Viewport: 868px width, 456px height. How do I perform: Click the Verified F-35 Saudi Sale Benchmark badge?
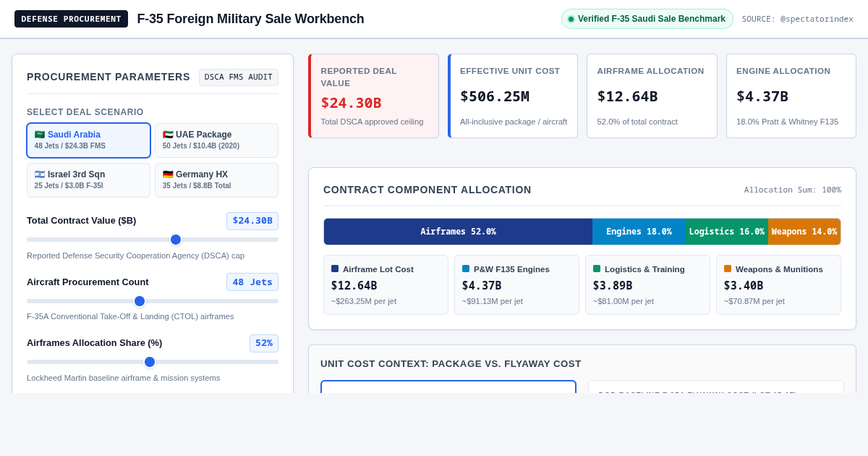(647, 19)
